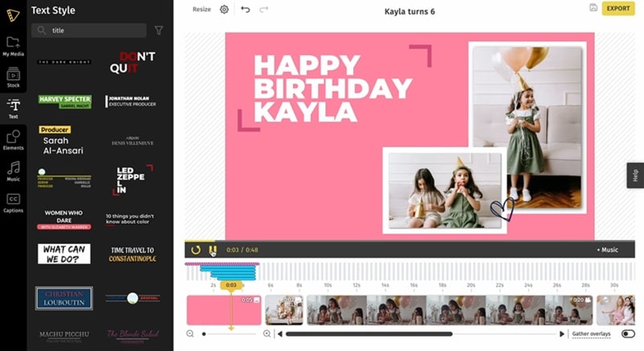The width and height of the screenshot is (644, 351).
Task: Click the filter funnel beside search
Action: (x=159, y=30)
